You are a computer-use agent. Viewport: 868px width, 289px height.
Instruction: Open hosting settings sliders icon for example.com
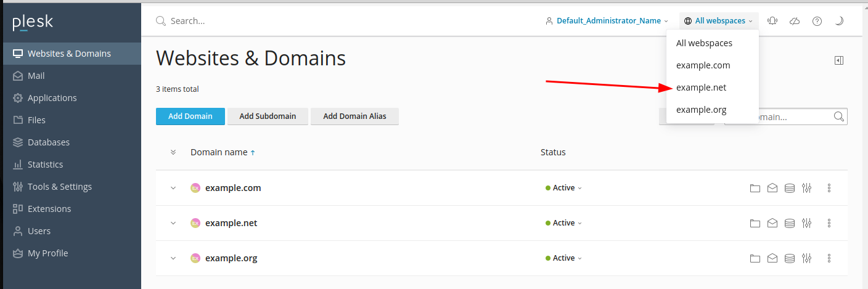[806, 189]
